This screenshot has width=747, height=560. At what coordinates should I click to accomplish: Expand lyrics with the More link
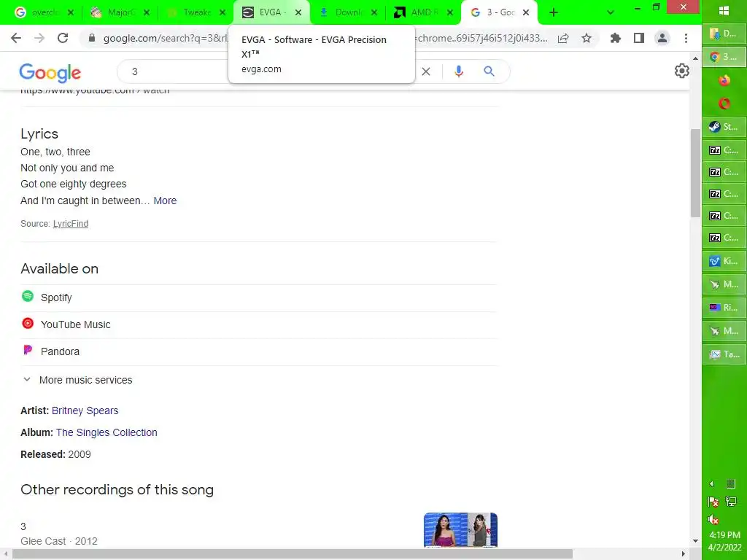(x=165, y=201)
